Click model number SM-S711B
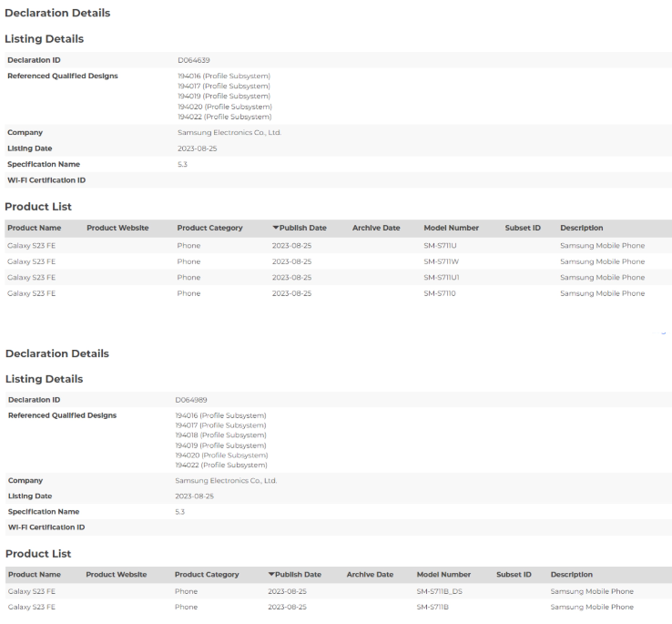This screenshot has height=624, width=672. pos(433,607)
